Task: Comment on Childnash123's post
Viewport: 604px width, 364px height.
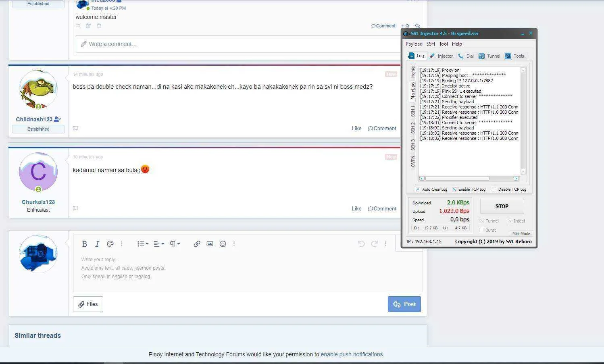Action: coord(382,128)
